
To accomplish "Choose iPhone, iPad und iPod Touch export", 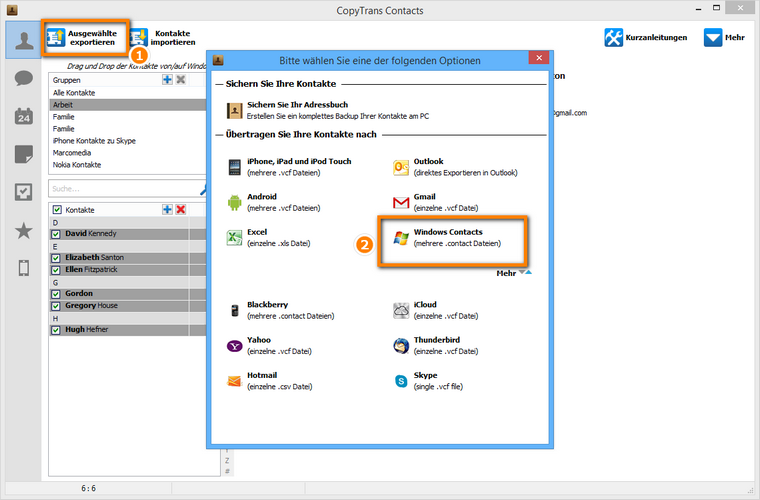I will pyautogui.click(x=290, y=167).
